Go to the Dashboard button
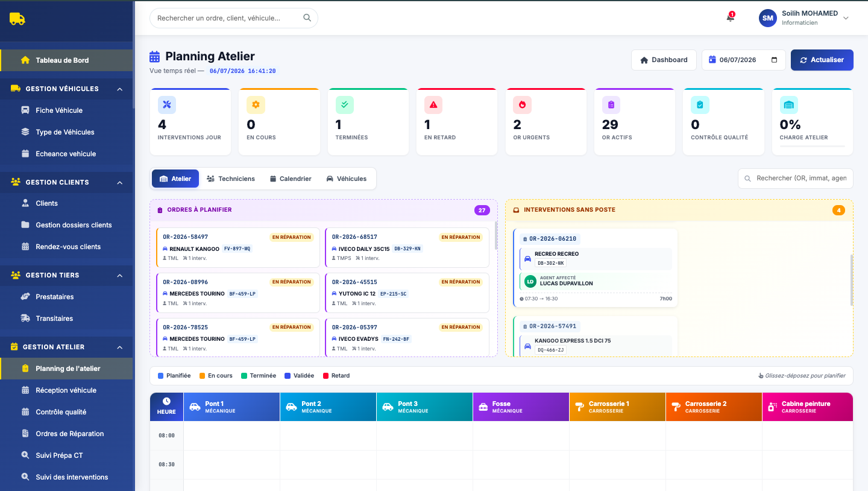This screenshot has width=868, height=491. pos(664,60)
